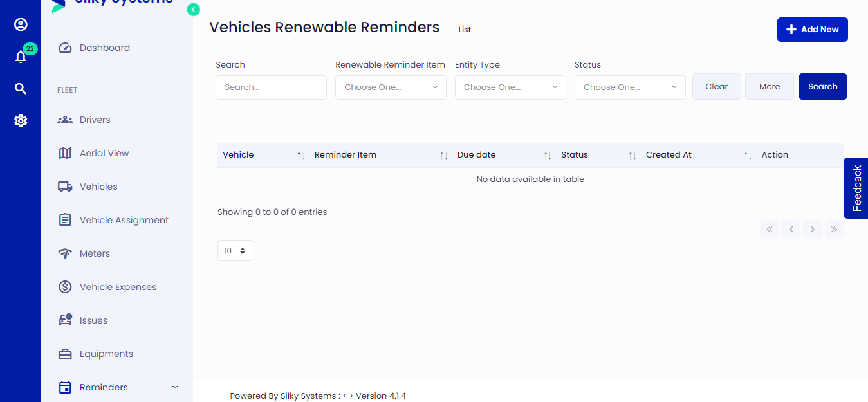Select the Equipments toolbox icon
868x402 pixels.
pyautogui.click(x=65, y=353)
